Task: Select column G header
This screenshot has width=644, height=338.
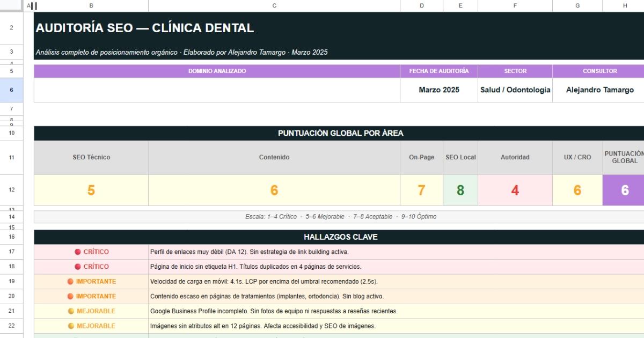Action: tap(577, 5)
